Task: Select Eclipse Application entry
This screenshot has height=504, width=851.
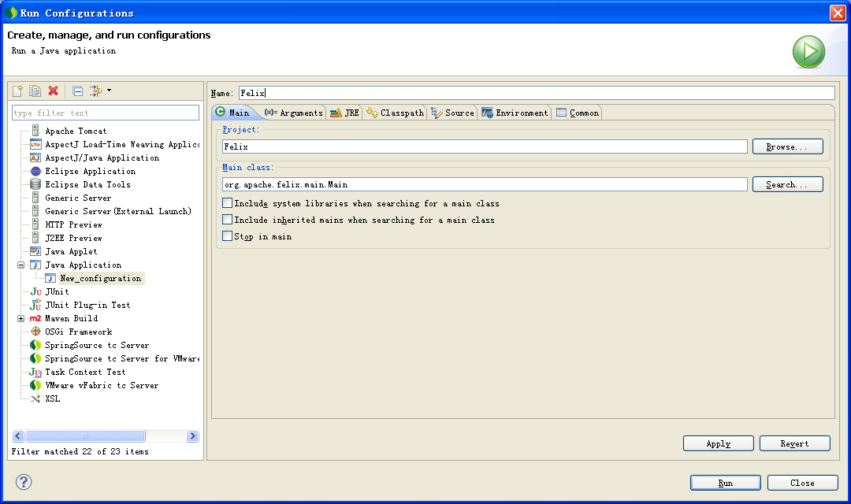Action: pos(90,171)
